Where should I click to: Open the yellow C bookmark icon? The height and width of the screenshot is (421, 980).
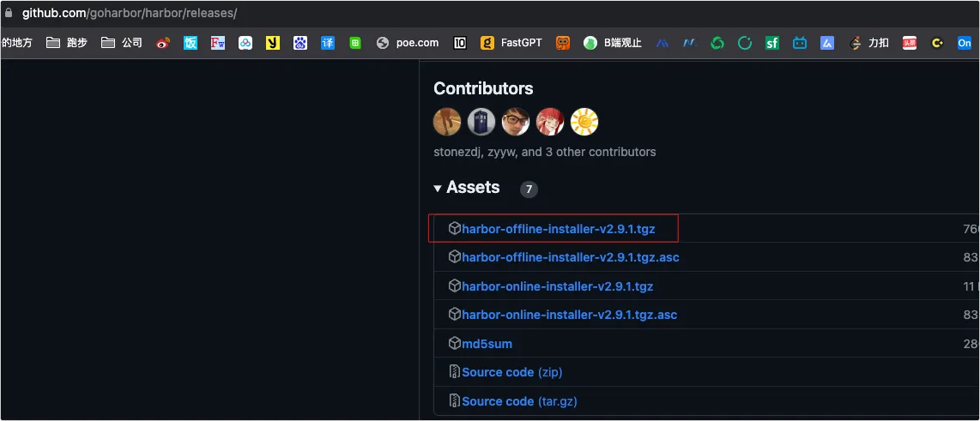click(937, 43)
